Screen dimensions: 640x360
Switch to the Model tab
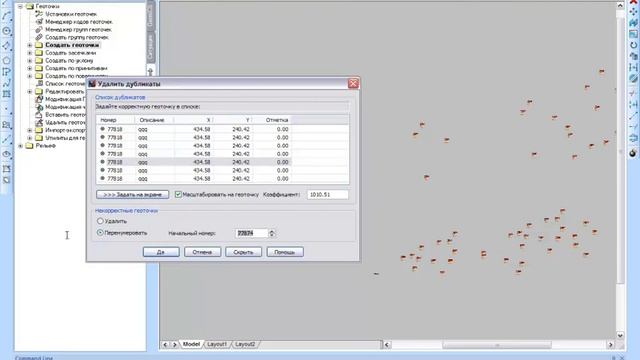(191, 344)
